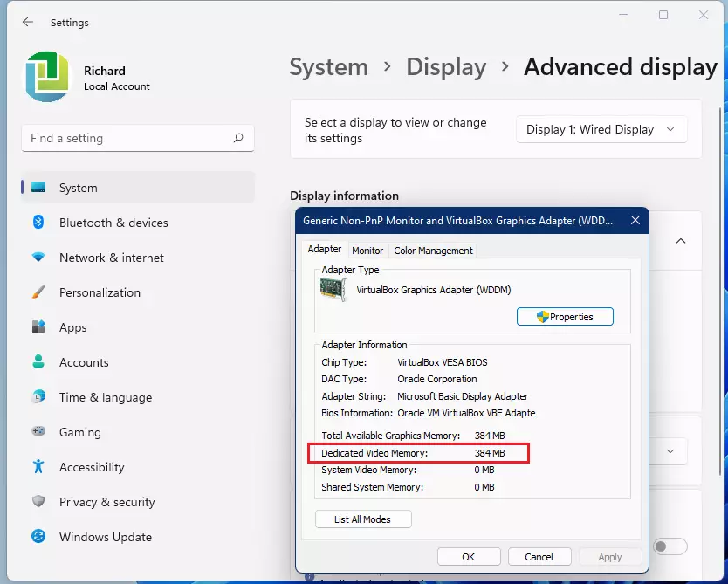Screen dimensions: 728x584
Task: Go back with the Settings back arrow
Action: pyautogui.click(x=28, y=22)
